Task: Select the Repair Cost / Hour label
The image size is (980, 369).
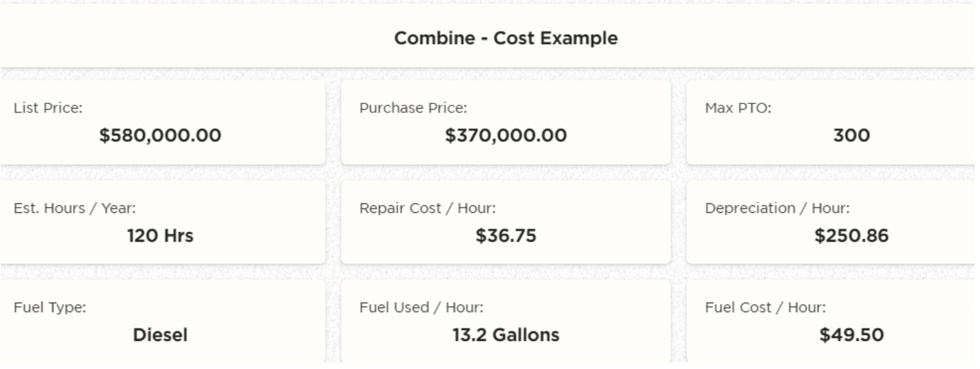Action: pyautogui.click(x=427, y=208)
